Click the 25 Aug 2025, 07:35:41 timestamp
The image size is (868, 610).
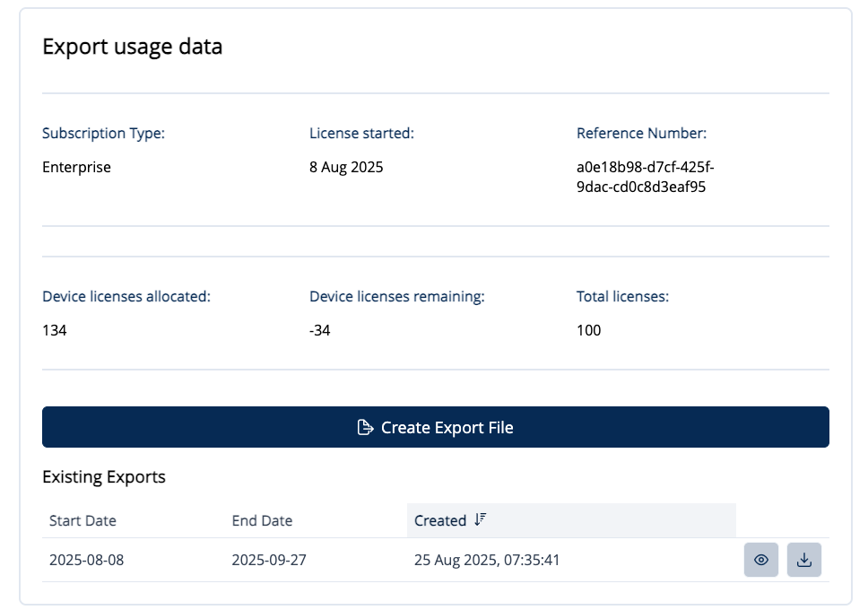487,560
